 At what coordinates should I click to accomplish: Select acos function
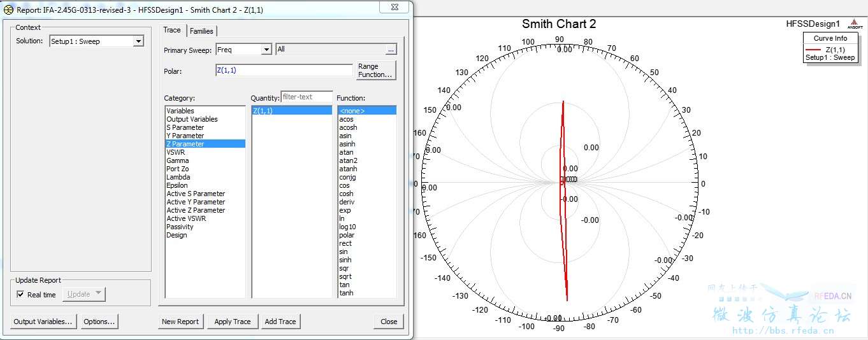367,119
